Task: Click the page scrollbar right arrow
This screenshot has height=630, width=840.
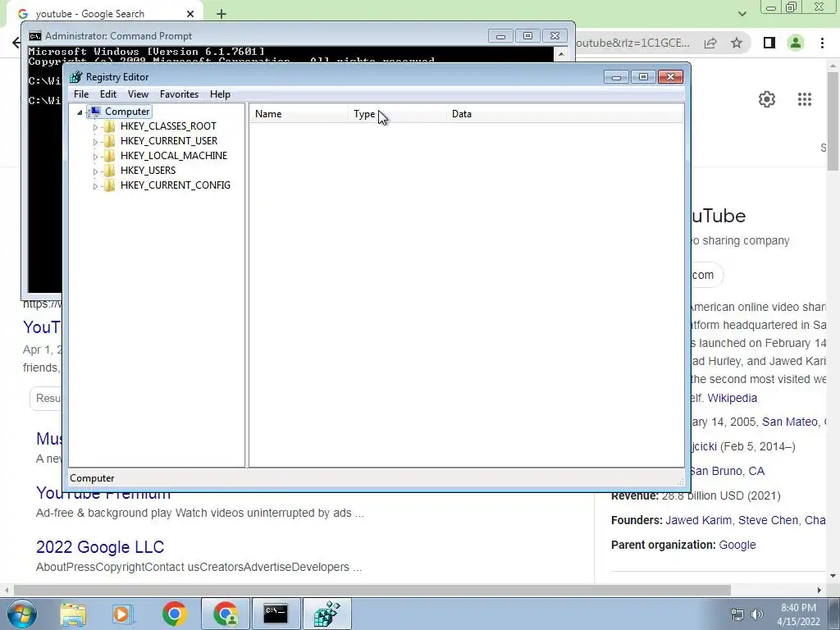Action: point(819,590)
